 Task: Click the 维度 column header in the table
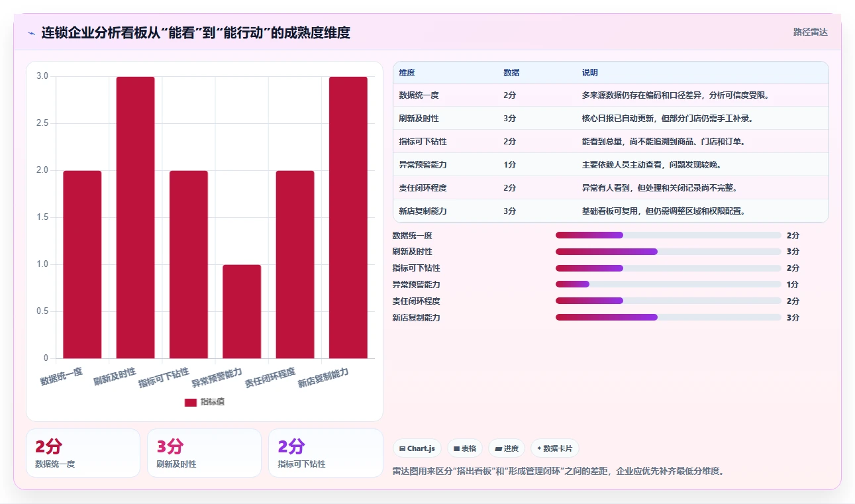407,72
